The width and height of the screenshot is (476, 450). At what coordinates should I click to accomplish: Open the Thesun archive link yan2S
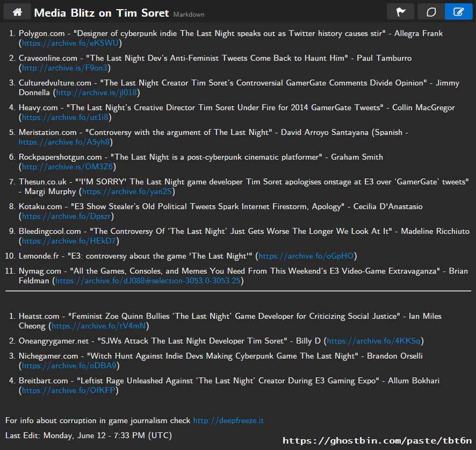pos(127,191)
